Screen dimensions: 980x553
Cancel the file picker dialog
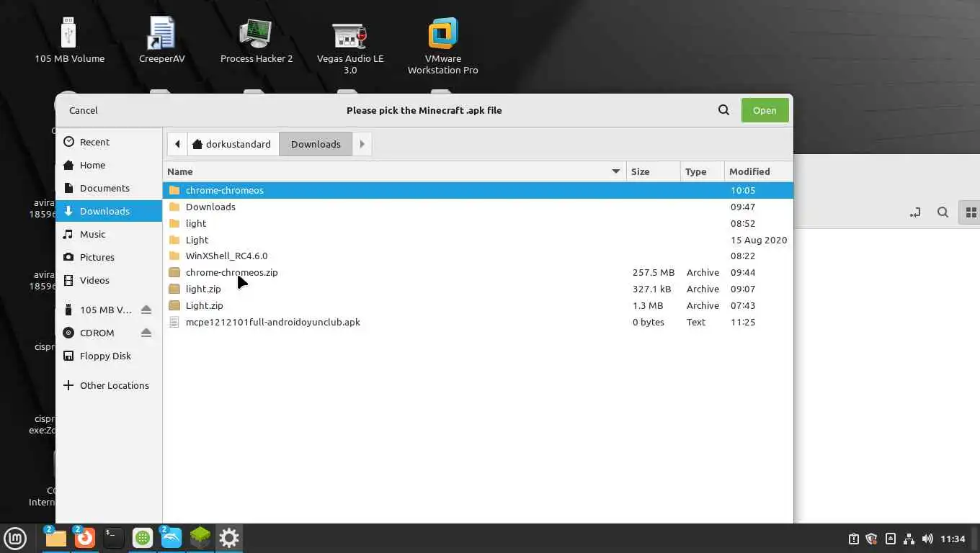pyautogui.click(x=84, y=110)
